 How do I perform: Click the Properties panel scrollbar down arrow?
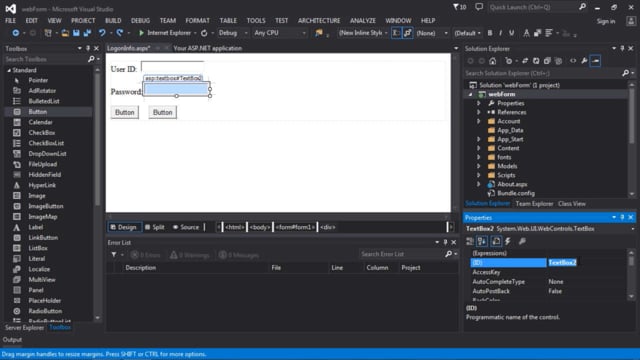tap(632, 297)
